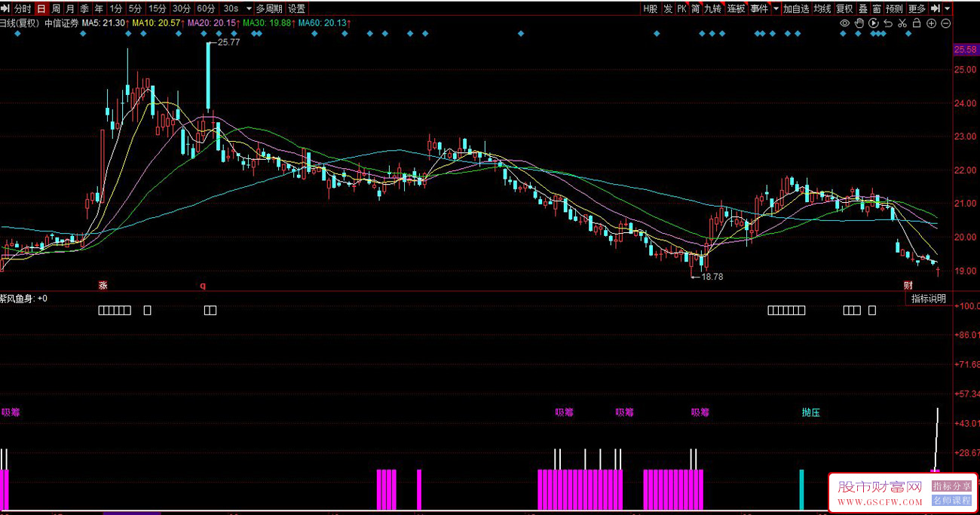Click the arrow icon right of 更多
The height and width of the screenshot is (515, 980).
pos(936,8)
